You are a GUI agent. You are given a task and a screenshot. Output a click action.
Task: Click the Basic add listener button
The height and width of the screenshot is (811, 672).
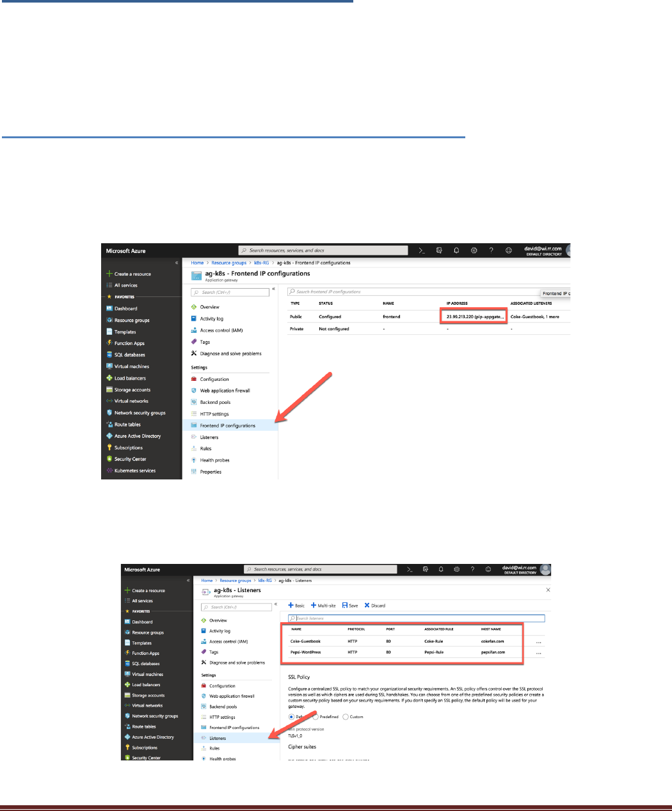coord(296,606)
